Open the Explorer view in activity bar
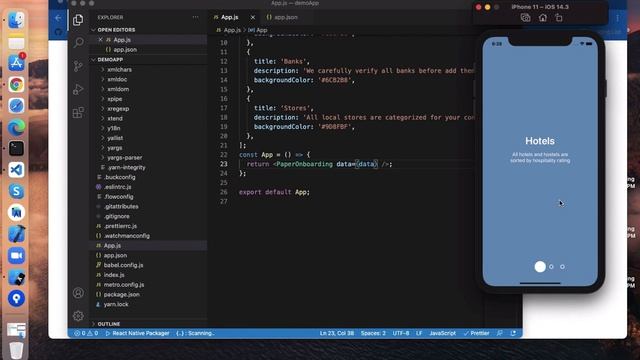The height and width of the screenshot is (360, 640). (78, 20)
